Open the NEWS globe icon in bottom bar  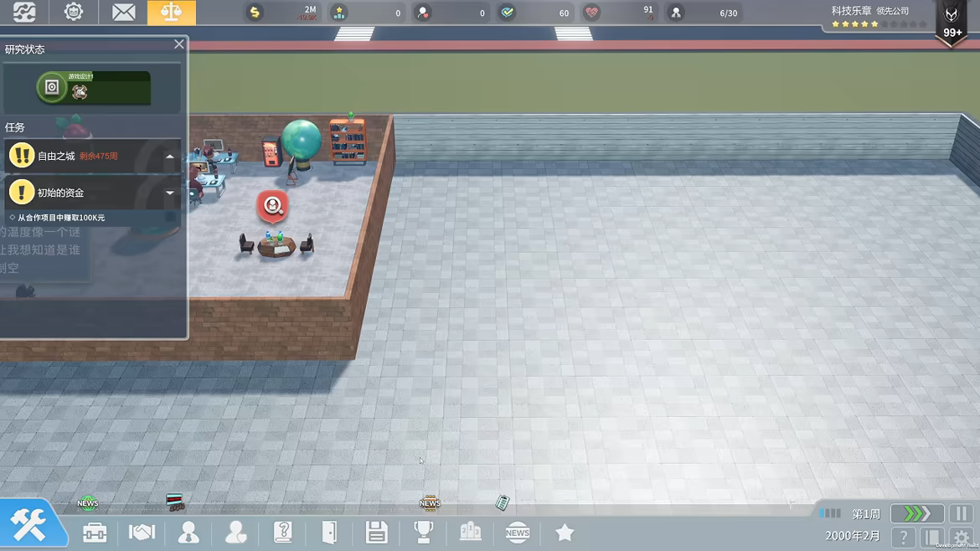point(518,533)
